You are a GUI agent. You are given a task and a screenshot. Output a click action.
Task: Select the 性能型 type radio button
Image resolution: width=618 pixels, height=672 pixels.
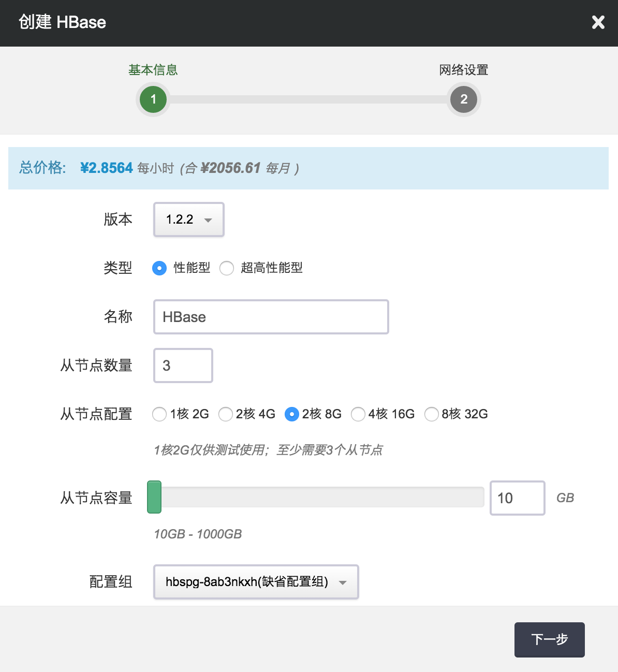(159, 268)
